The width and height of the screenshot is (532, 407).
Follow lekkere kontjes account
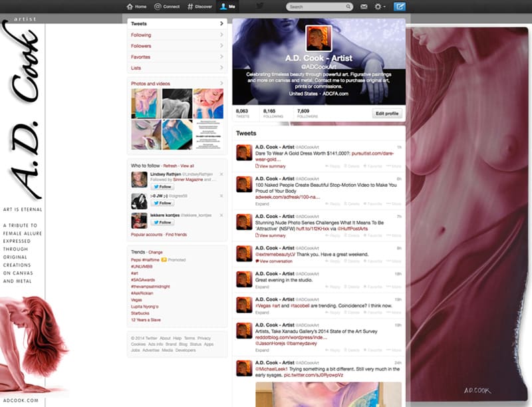pos(162,222)
